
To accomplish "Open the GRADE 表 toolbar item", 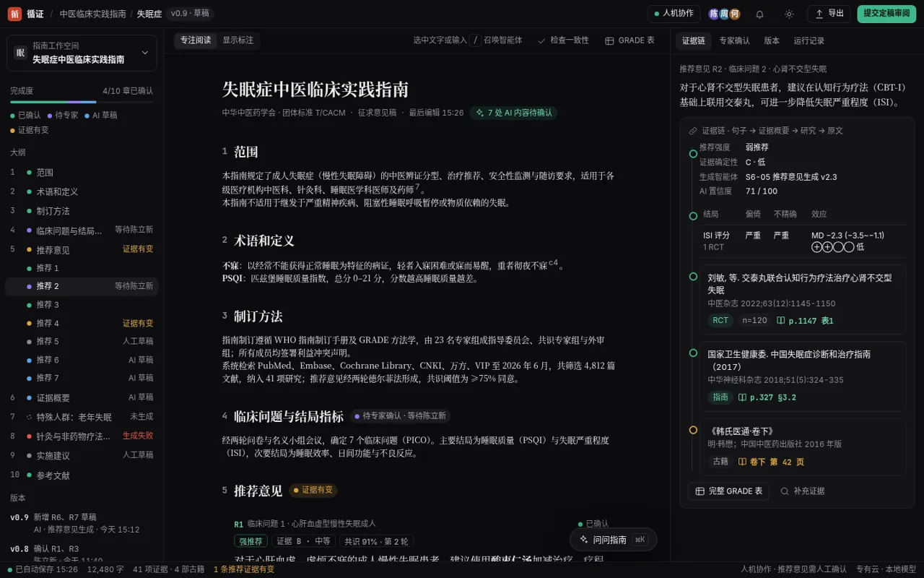I will pyautogui.click(x=630, y=40).
